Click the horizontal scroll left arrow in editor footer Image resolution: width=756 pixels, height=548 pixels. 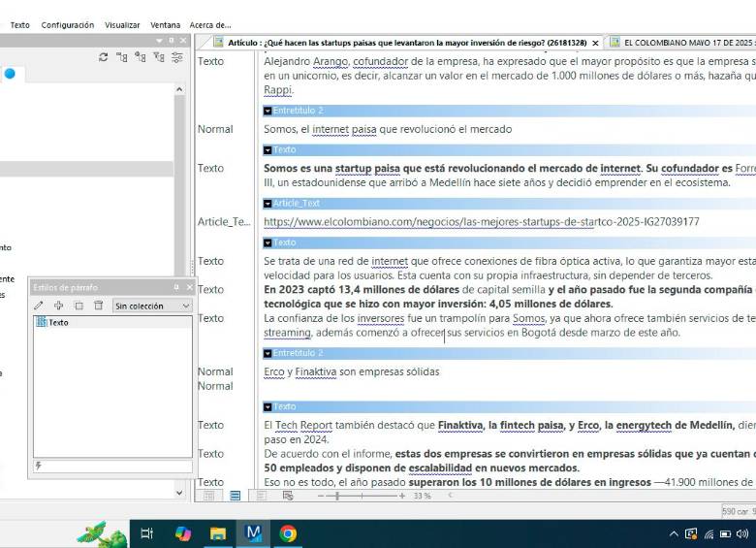click(x=451, y=496)
